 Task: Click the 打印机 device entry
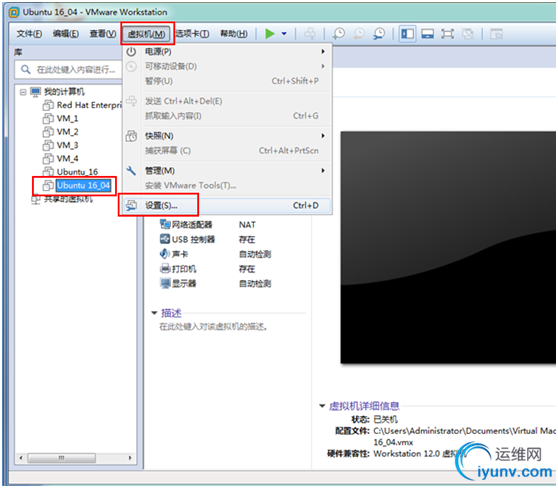click(x=184, y=269)
